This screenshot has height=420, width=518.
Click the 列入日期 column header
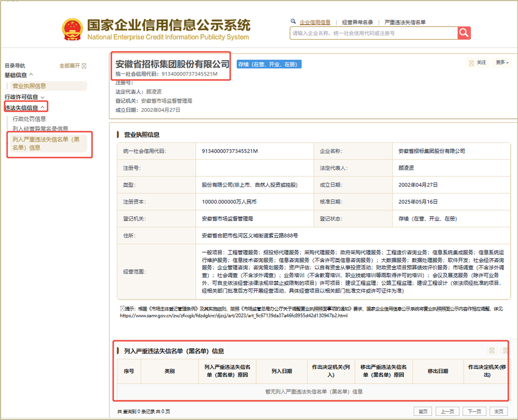pos(282,371)
